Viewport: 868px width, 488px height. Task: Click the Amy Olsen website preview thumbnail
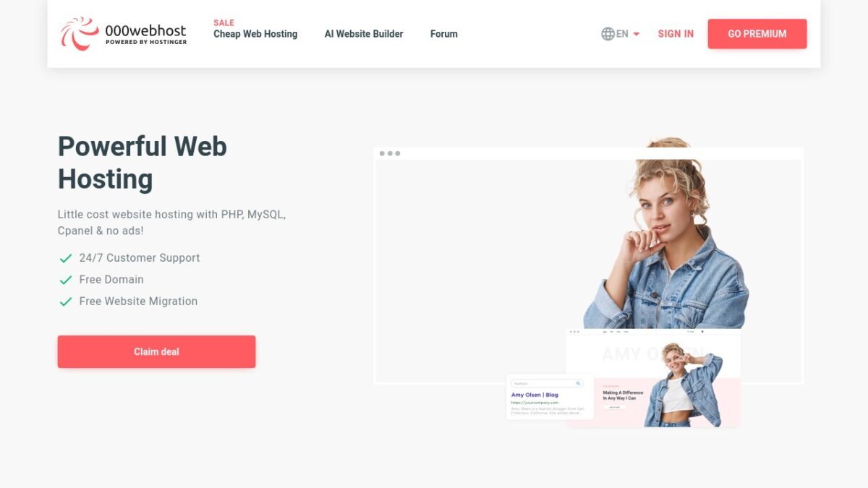653,377
